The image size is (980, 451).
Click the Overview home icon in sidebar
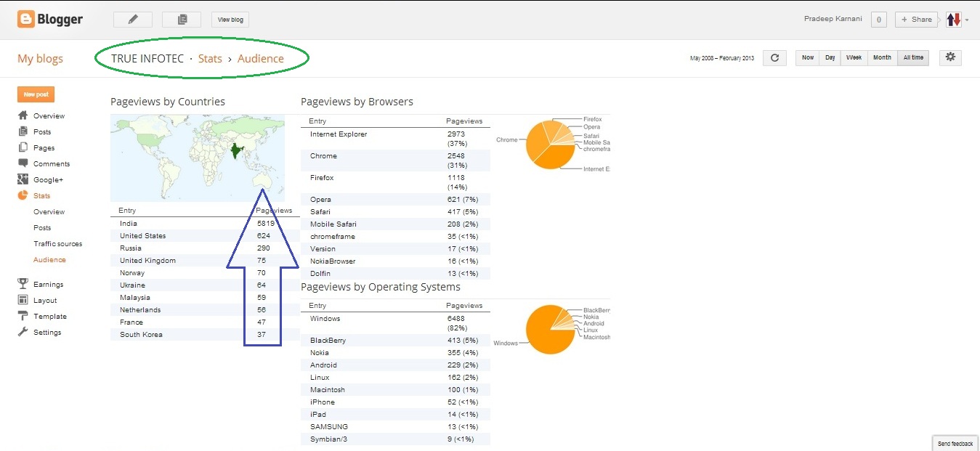coord(23,115)
